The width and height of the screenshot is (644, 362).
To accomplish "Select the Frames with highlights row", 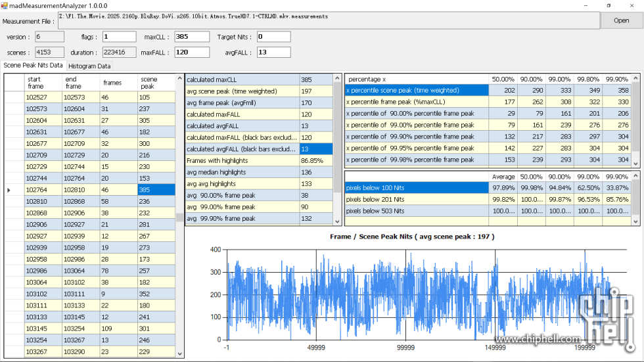I will (x=242, y=160).
